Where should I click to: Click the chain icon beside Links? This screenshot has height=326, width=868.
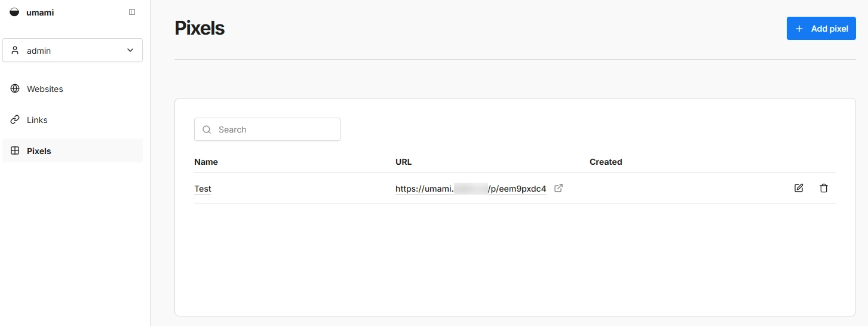click(15, 120)
